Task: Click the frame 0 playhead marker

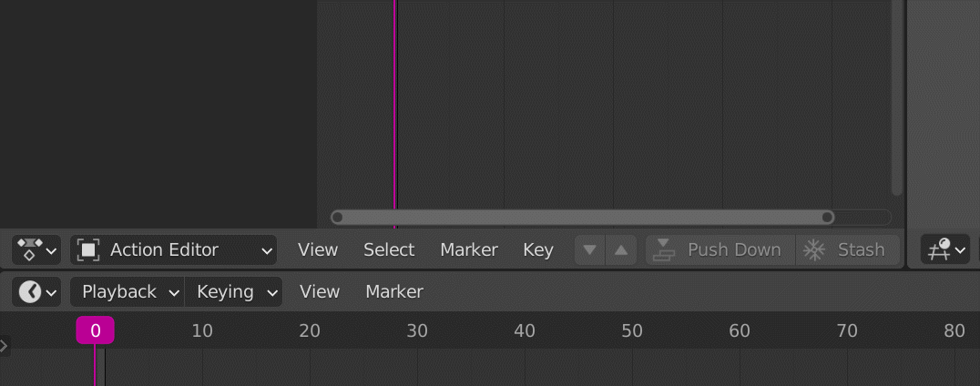Action: click(x=95, y=330)
